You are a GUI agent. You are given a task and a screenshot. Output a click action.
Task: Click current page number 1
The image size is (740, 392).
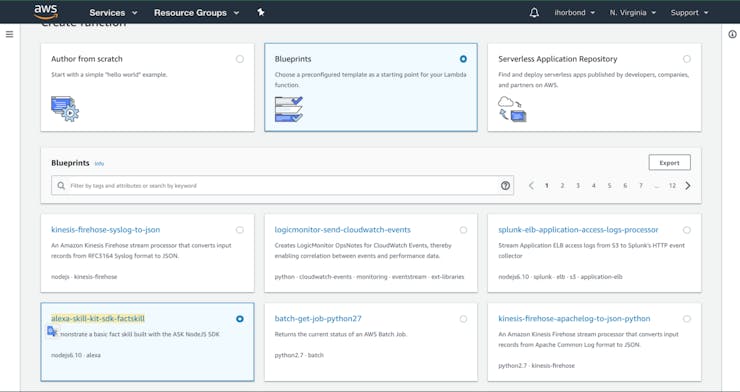tap(547, 186)
